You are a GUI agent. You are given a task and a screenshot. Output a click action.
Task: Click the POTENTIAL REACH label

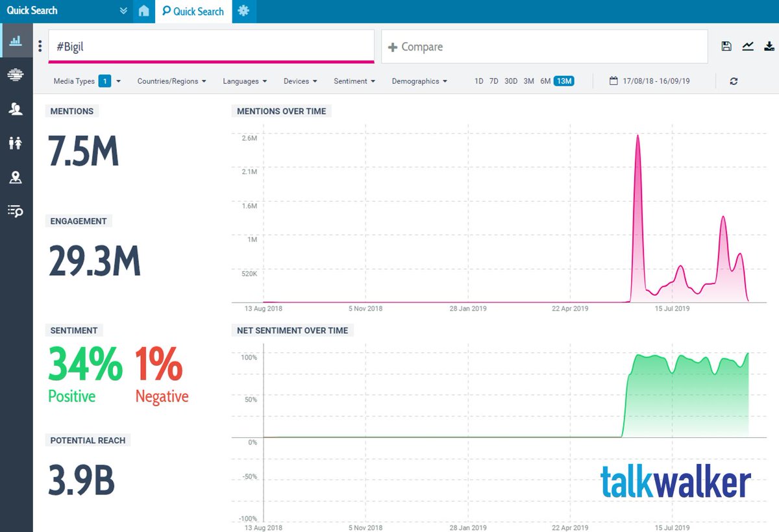tap(88, 440)
